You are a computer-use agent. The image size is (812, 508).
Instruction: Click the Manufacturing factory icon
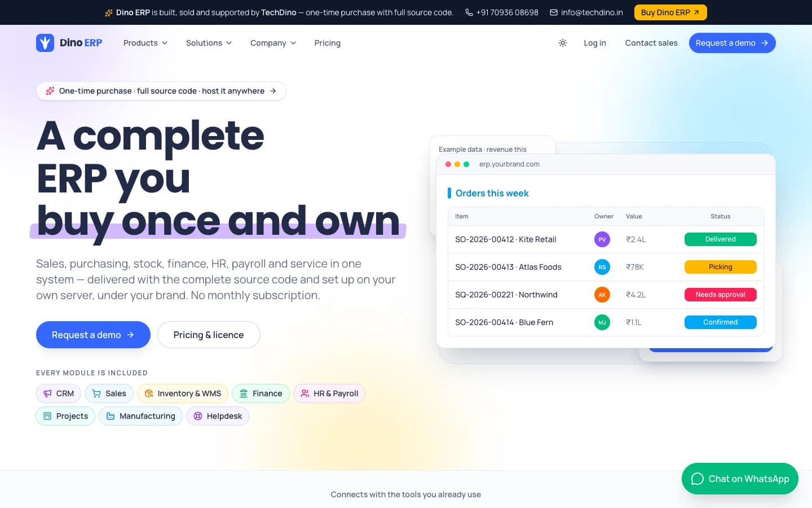tap(111, 416)
